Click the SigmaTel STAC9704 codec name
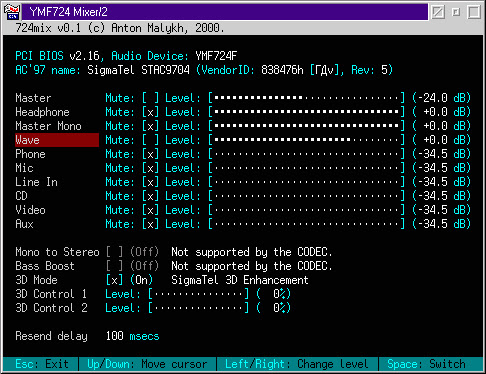This screenshot has height=374, width=486. click(x=138, y=70)
